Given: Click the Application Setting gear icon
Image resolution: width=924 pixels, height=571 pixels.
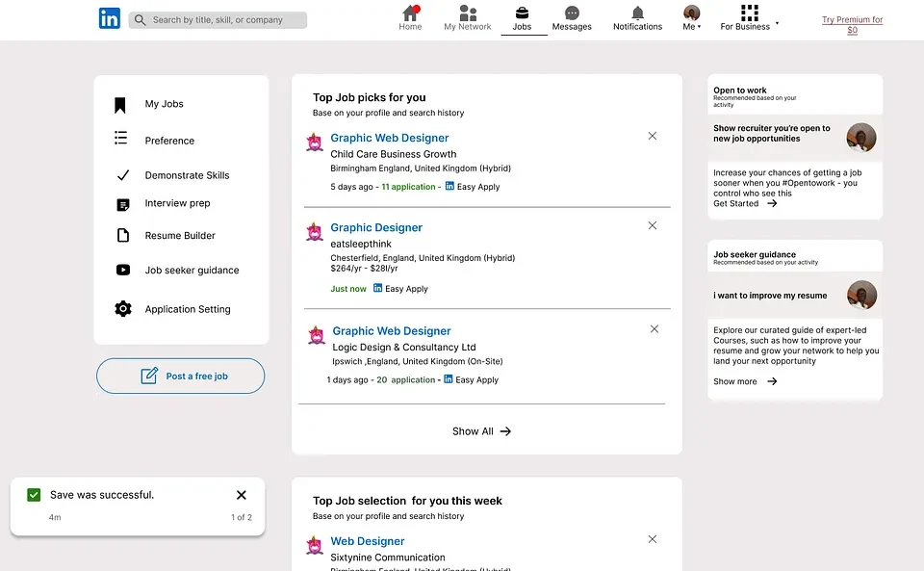Looking at the screenshot, I should tap(123, 309).
